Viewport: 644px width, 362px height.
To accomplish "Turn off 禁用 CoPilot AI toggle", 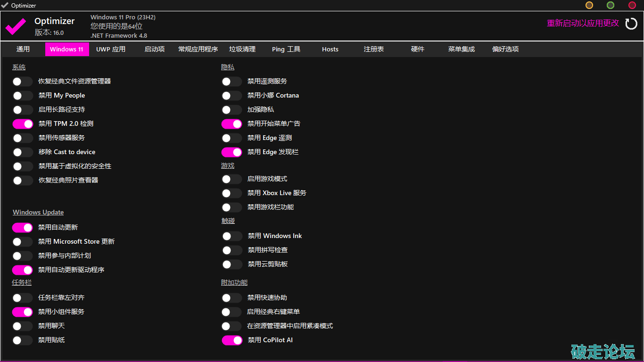I will pyautogui.click(x=231, y=340).
